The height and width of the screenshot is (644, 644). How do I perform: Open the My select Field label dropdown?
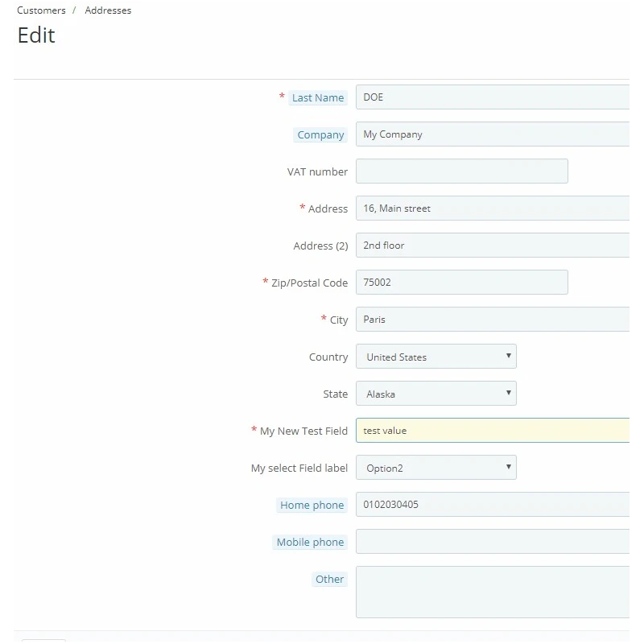pyautogui.click(x=436, y=467)
